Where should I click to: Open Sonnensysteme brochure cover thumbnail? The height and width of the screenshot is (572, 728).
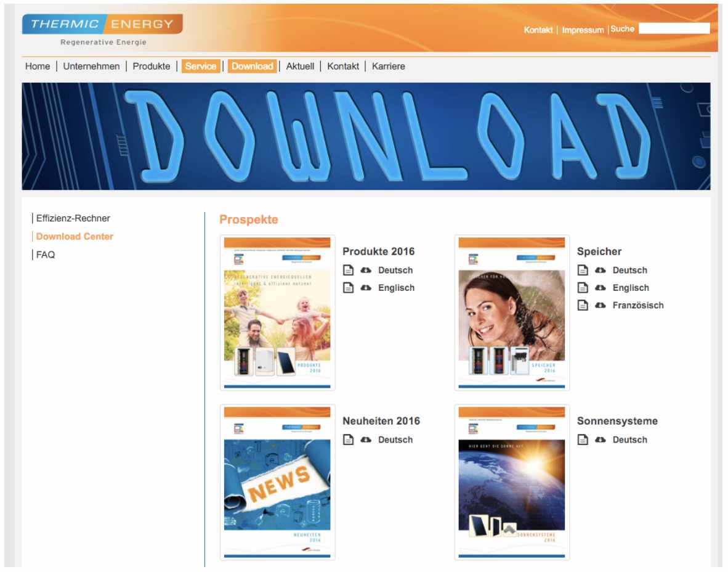click(512, 483)
